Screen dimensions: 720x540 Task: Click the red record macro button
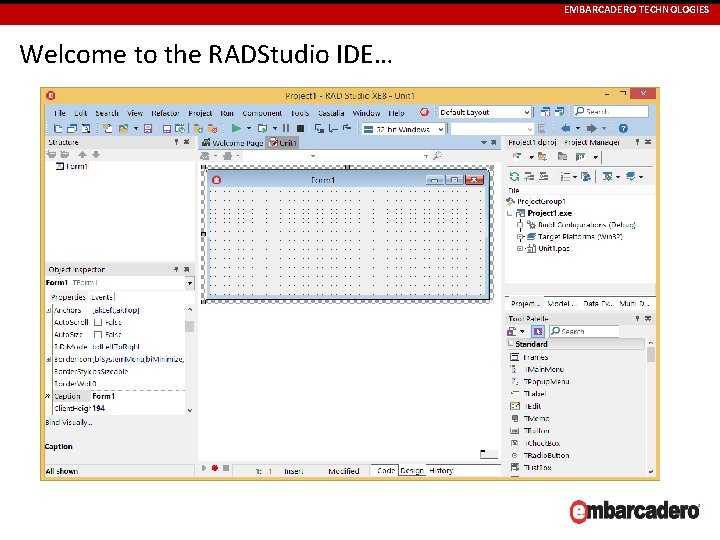coord(214,468)
